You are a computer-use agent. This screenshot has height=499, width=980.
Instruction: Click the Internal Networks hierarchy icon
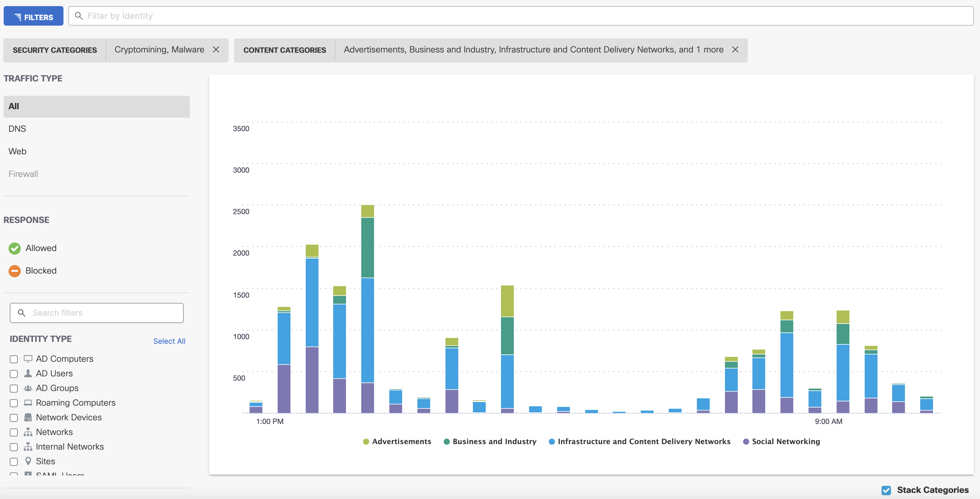click(x=28, y=447)
